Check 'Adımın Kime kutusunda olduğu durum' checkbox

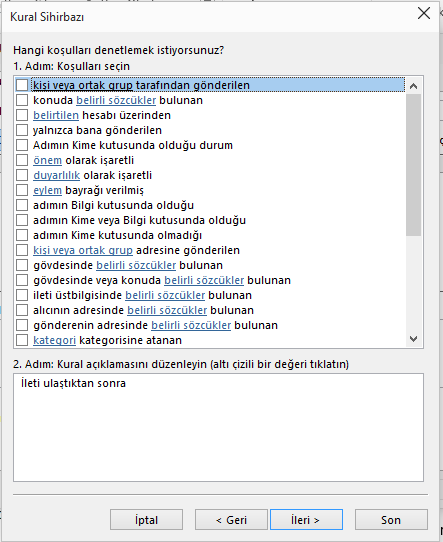tap(22, 145)
